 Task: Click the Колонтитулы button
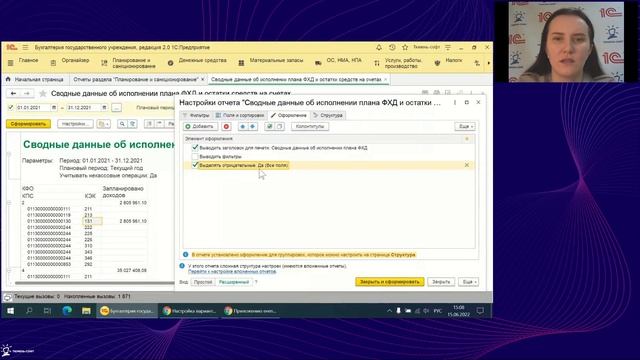coord(310,127)
